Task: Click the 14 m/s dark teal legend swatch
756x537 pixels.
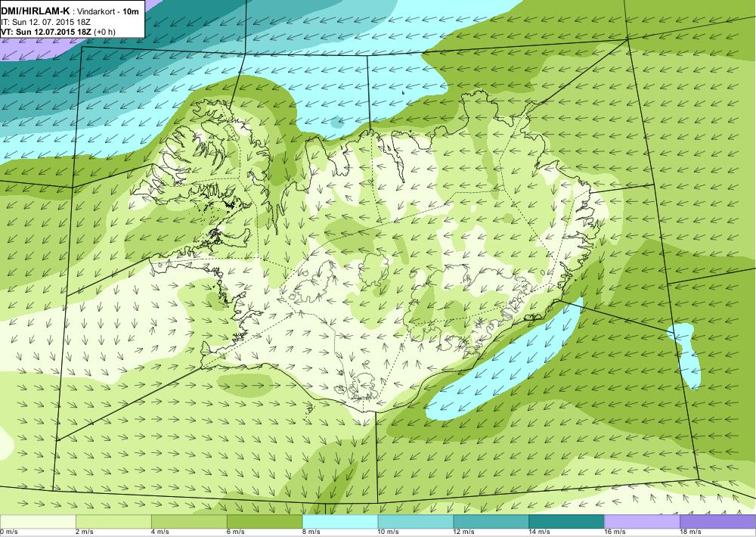Action: pyautogui.click(x=566, y=521)
